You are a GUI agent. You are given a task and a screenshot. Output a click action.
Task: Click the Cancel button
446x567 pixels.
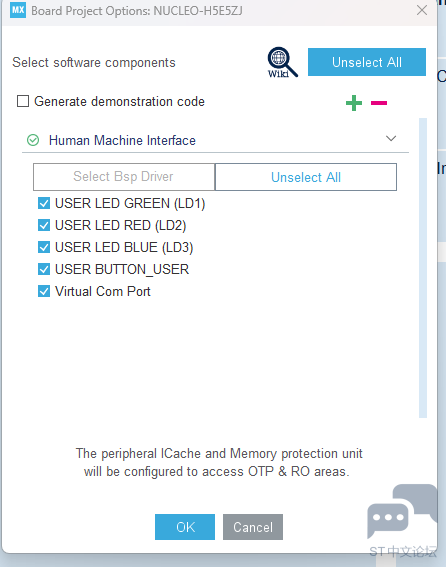[253, 527]
